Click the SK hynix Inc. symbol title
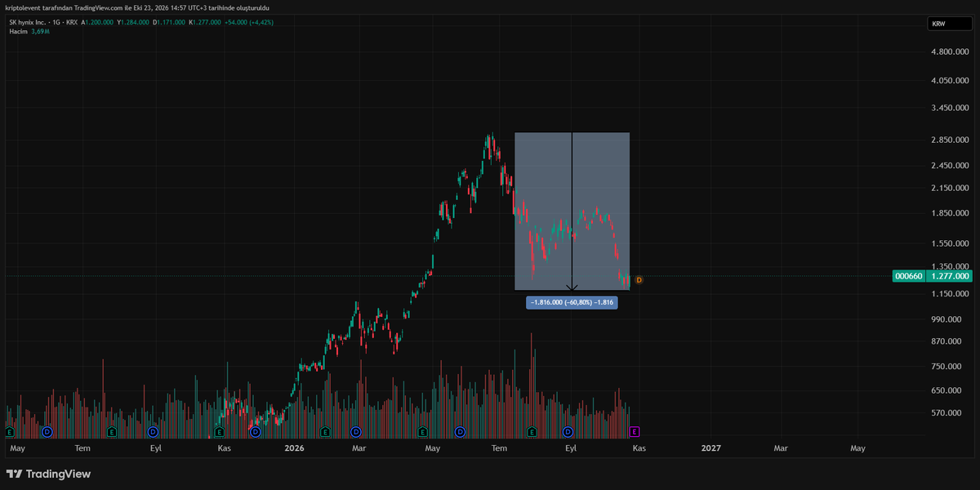The height and width of the screenshot is (490, 980). pyautogui.click(x=29, y=22)
